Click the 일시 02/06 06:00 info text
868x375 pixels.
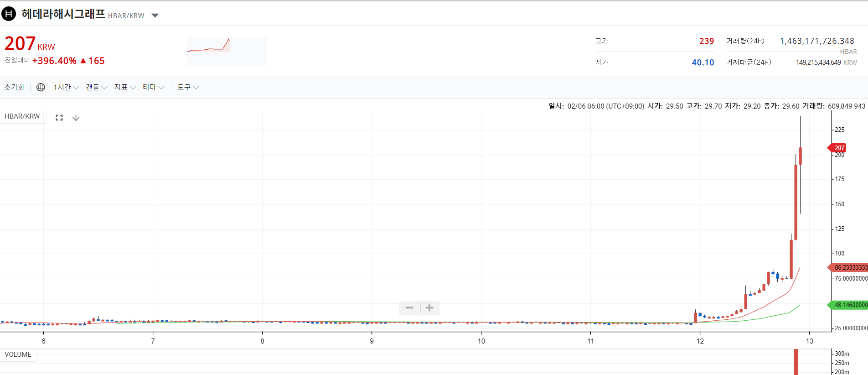tap(596, 106)
